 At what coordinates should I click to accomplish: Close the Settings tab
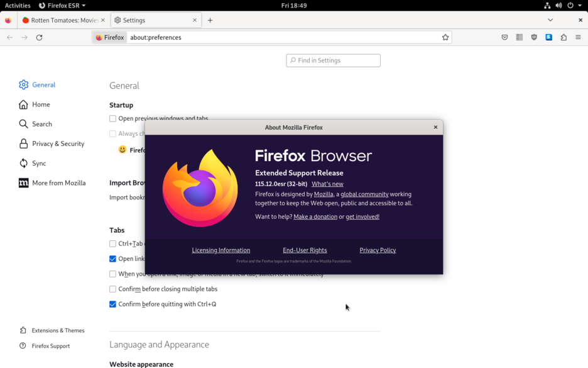(x=195, y=20)
